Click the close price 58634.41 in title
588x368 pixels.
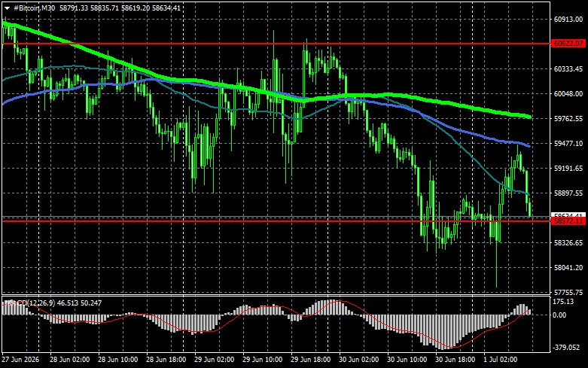tap(166, 8)
